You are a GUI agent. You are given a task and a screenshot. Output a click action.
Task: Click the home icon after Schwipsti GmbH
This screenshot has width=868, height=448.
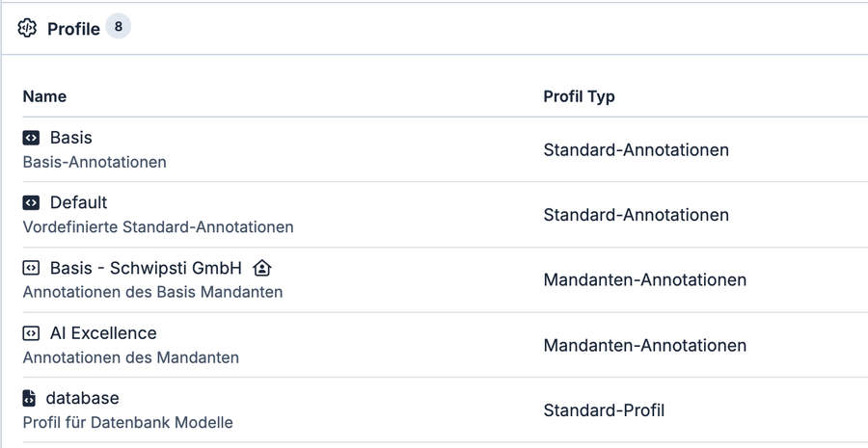click(x=261, y=268)
